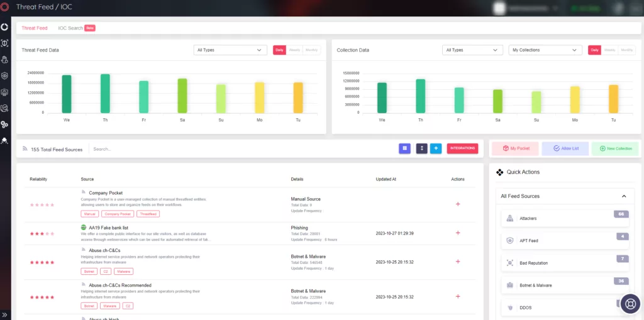644x320 pixels.
Task: Click the APT Feed shield icon
Action: (509, 241)
